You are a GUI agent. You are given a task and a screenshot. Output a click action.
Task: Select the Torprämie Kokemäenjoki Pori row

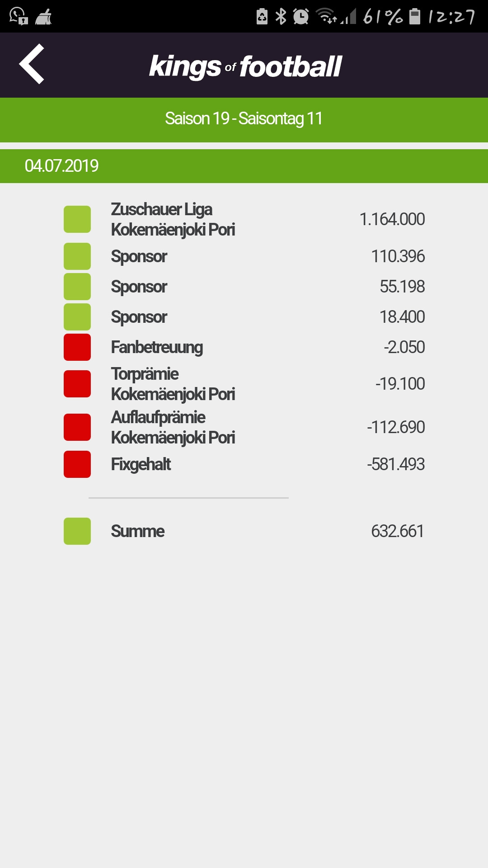click(x=244, y=384)
